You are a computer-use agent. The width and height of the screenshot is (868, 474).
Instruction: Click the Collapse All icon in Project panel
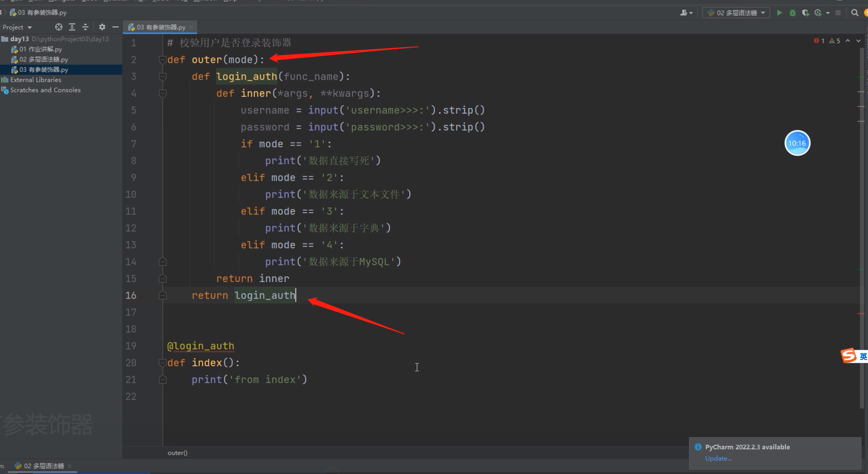click(85, 27)
